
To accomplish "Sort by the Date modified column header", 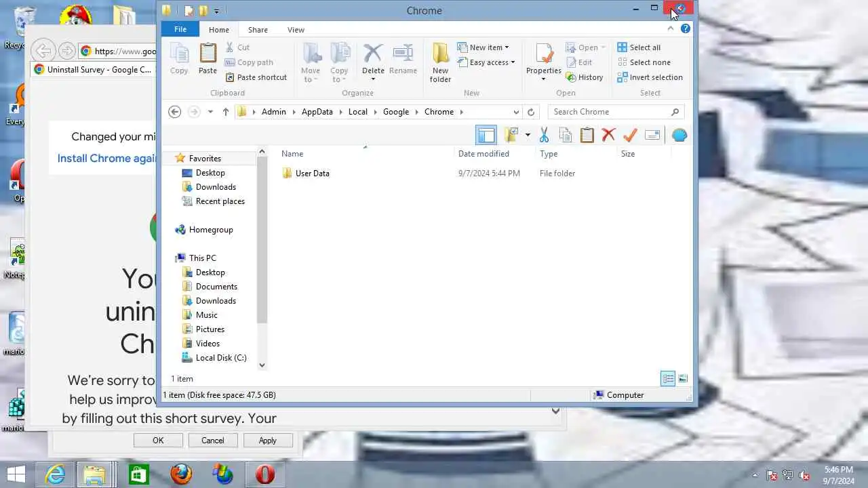I will [484, 154].
